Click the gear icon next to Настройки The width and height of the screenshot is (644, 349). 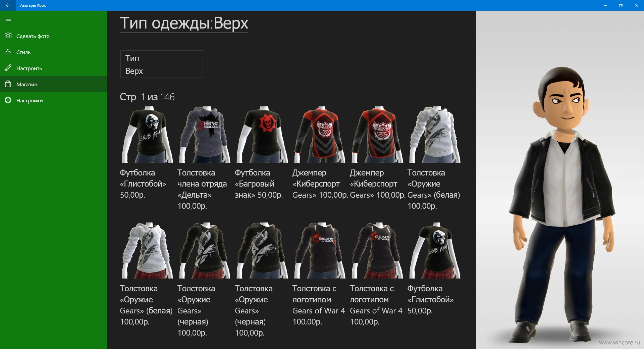[8, 100]
